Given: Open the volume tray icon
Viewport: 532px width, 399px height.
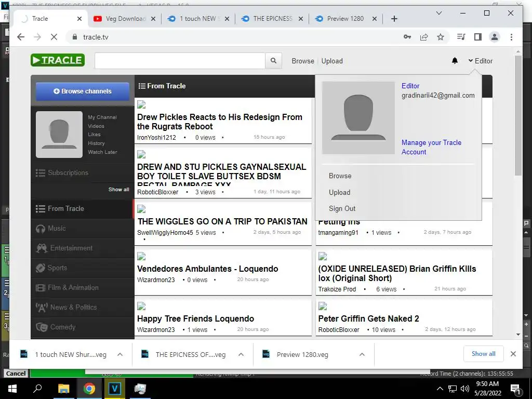Looking at the screenshot, I should pos(465,389).
